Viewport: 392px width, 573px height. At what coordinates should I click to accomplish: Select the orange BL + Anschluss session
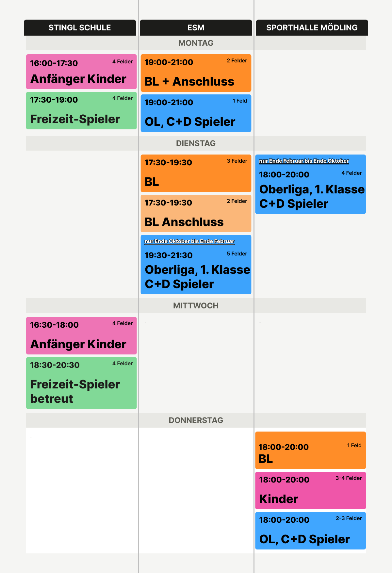point(196,73)
